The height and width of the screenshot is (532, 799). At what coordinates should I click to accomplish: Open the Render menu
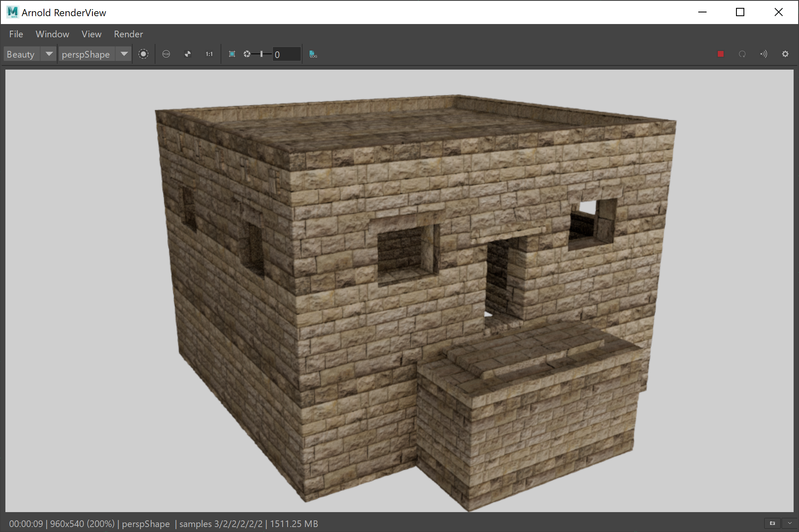(128, 34)
